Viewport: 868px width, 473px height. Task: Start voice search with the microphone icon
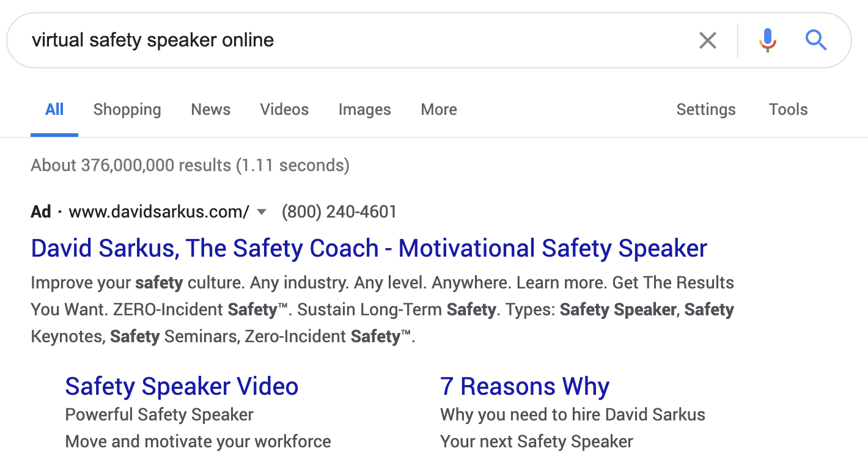coord(767,41)
